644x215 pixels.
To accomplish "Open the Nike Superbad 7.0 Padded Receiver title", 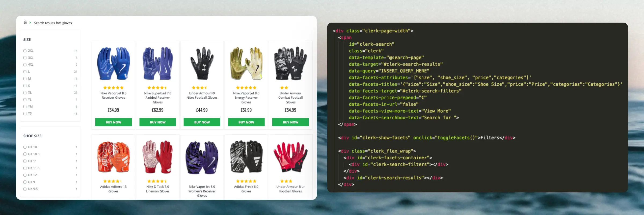I will coord(158,98).
